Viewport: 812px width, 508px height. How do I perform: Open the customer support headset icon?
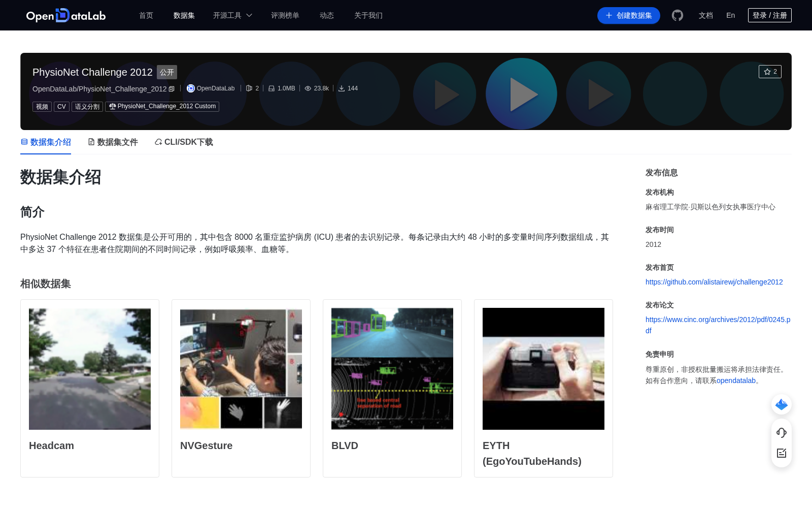(x=782, y=432)
